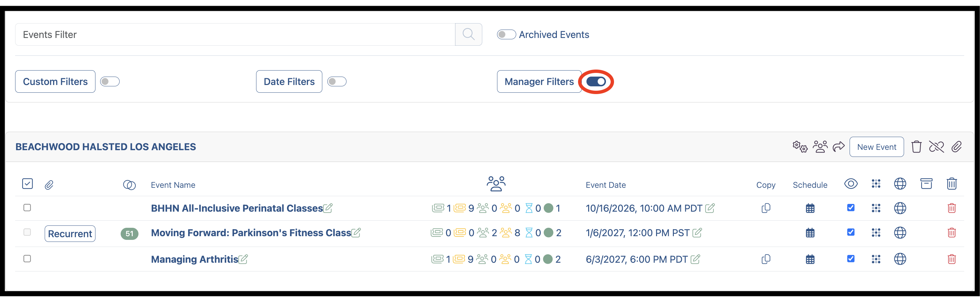Open Moving Forward: Parkinson's Fitness Class link

(x=251, y=233)
